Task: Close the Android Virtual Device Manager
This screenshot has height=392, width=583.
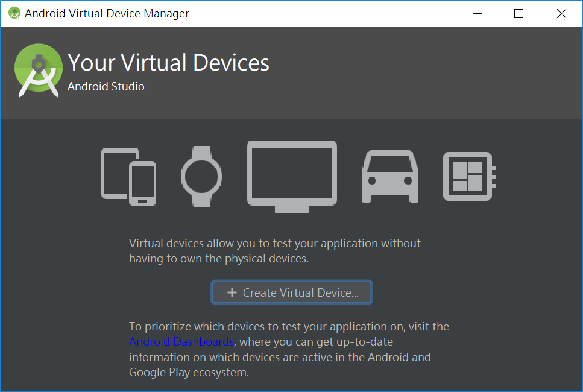Action: click(x=561, y=13)
